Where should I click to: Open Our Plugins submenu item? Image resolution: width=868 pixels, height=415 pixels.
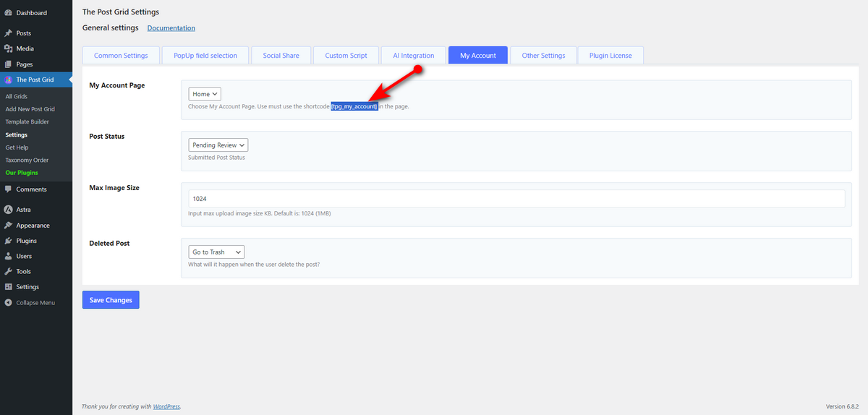22,173
